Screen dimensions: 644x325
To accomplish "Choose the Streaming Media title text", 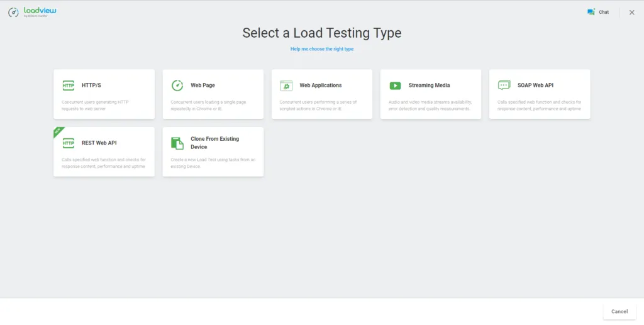I will [x=429, y=85].
